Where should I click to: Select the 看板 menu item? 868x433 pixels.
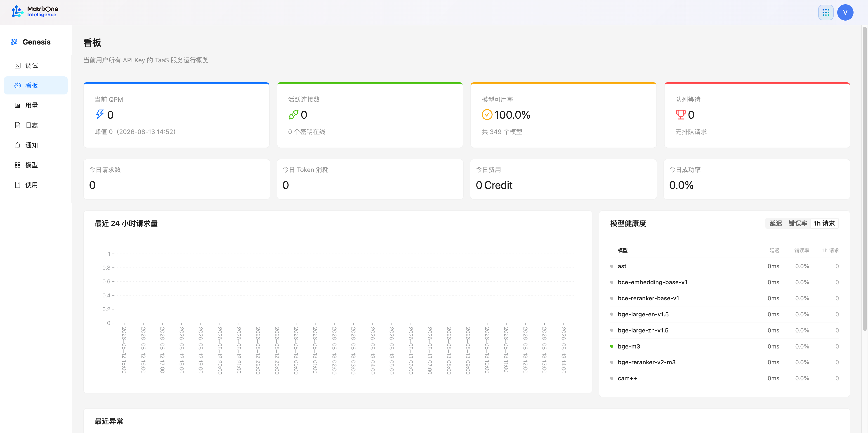click(36, 86)
